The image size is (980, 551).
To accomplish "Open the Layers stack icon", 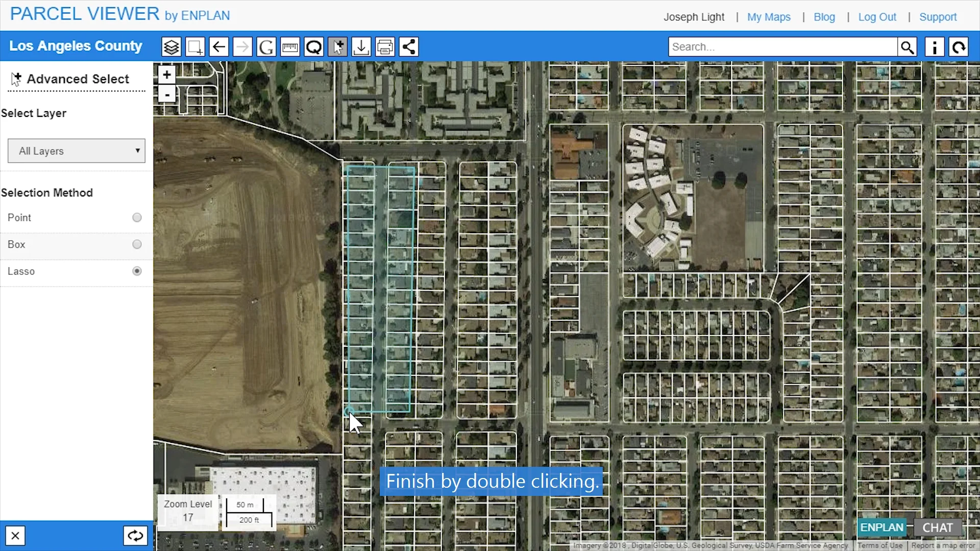I will point(171,47).
